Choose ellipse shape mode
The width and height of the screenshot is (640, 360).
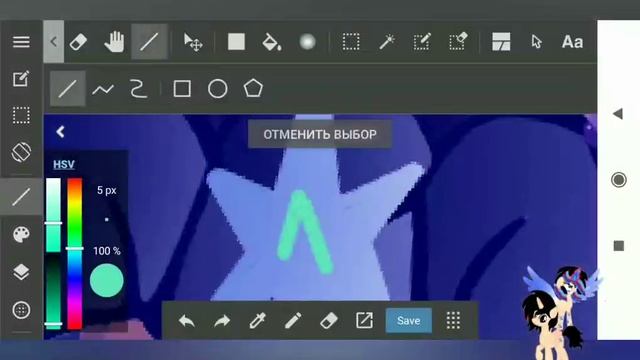click(x=218, y=89)
